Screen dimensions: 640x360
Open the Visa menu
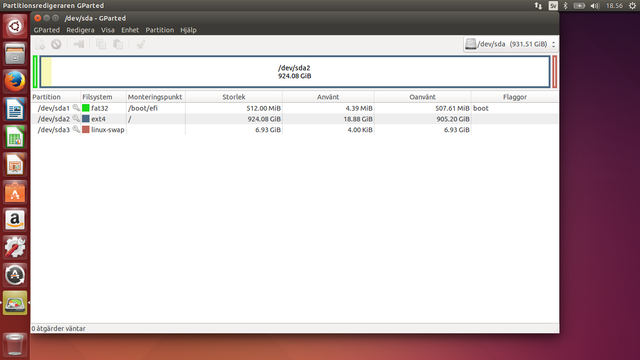pyautogui.click(x=108, y=30)
